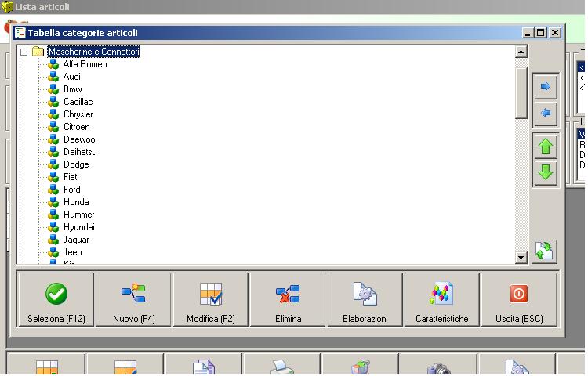Click the tree scrollbar up arrow
The width and height of the screenshot is (588, 376).
tap(521, 52)
